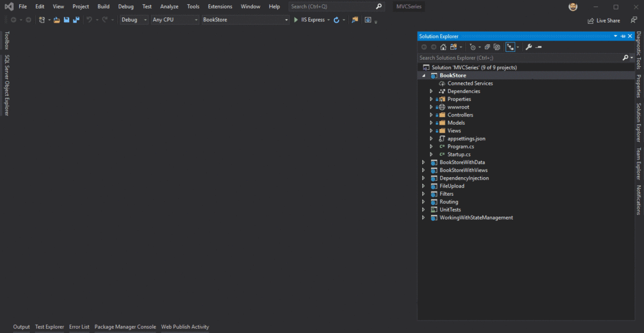
Task: Expand the Controllers folder node
Action: coord(431,115)
